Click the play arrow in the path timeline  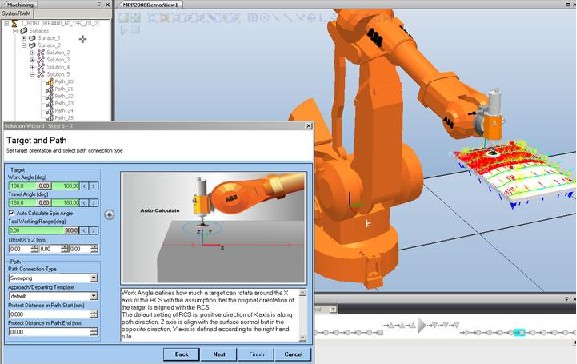tap(422, 325)
